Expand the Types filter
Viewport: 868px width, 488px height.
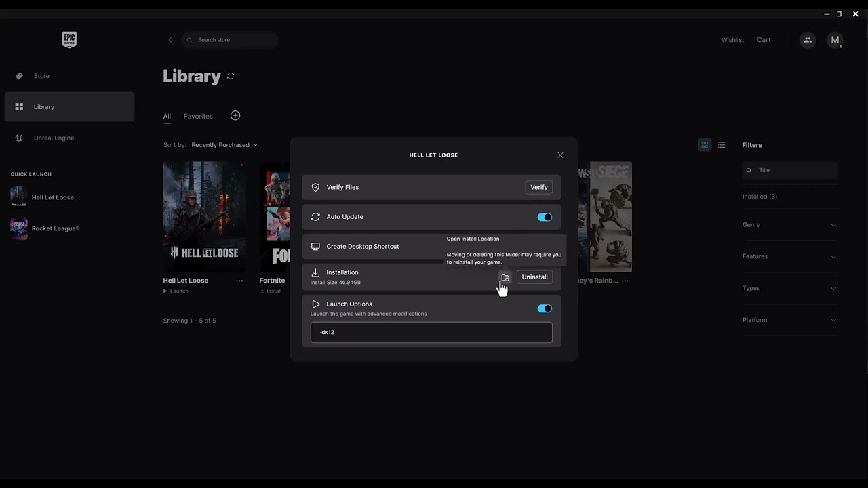pyautogui.click(x=790, y=288)
